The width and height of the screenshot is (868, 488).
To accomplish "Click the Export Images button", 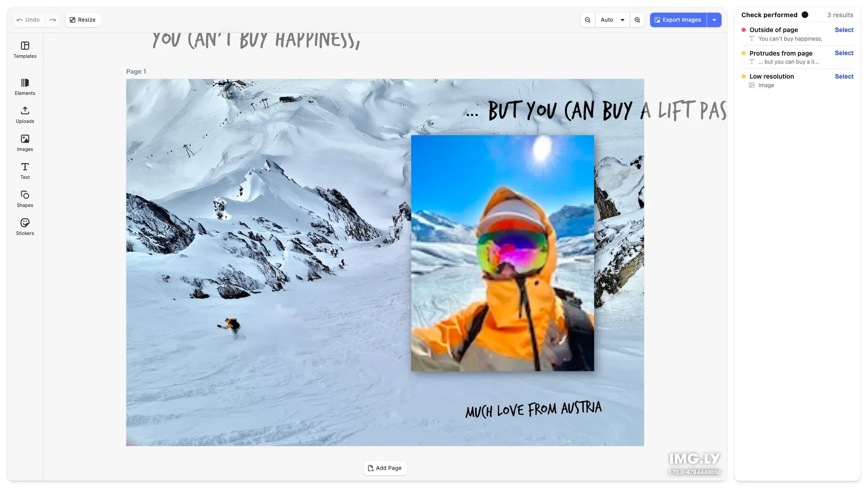I will [x=678, y=20].
